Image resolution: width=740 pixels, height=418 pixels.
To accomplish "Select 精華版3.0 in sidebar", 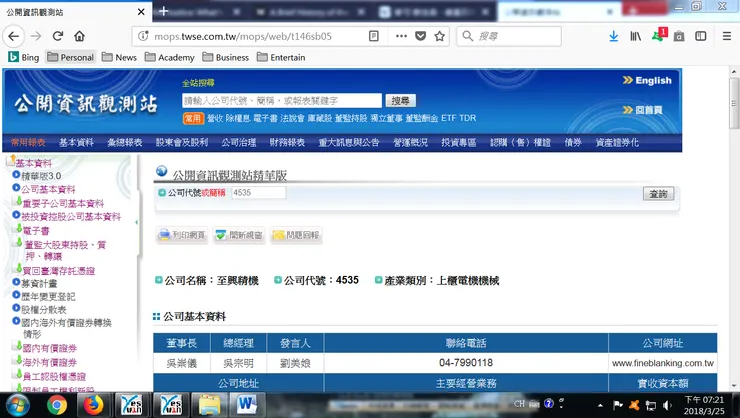I will click(41, 176).
